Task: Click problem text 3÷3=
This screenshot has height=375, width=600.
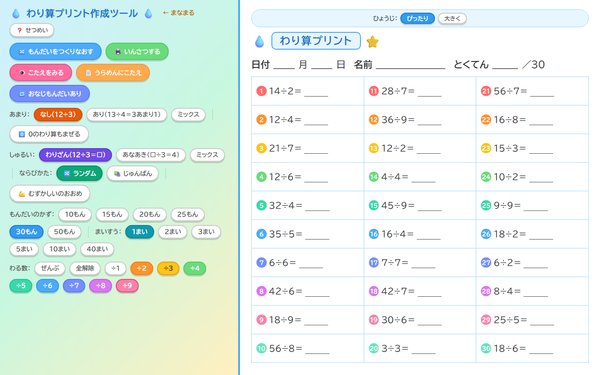Action: [x=395, y=348]
